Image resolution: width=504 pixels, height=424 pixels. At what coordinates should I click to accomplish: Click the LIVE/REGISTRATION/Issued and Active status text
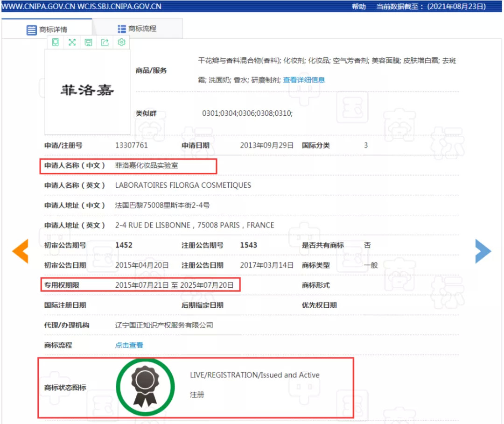(x=254, y=375)
